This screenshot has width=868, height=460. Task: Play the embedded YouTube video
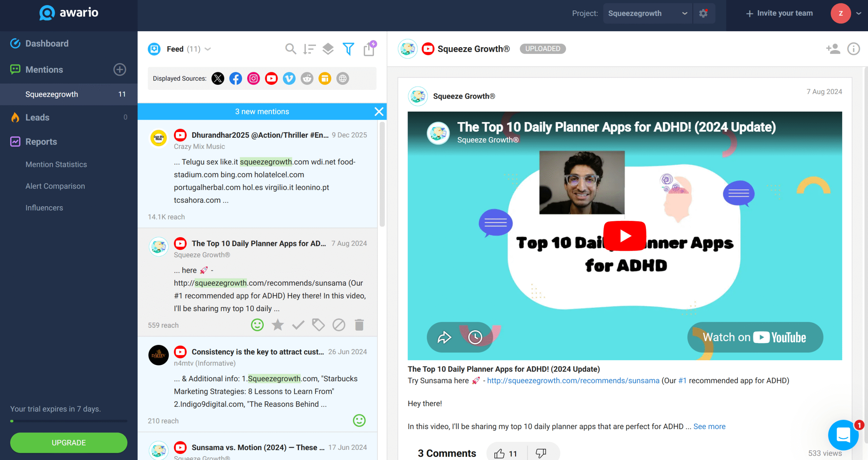pyautogui.click(x=625, y=236)
